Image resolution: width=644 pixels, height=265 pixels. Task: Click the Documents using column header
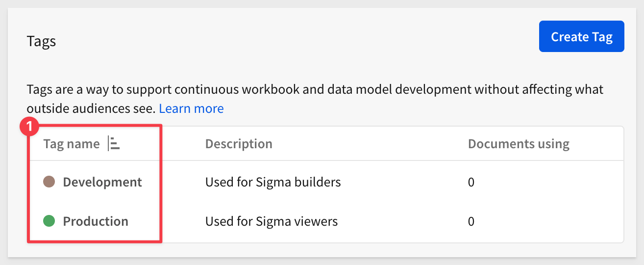519,144
